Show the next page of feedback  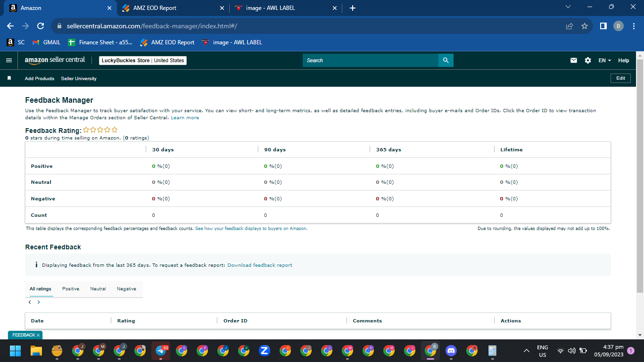(39, 302)
